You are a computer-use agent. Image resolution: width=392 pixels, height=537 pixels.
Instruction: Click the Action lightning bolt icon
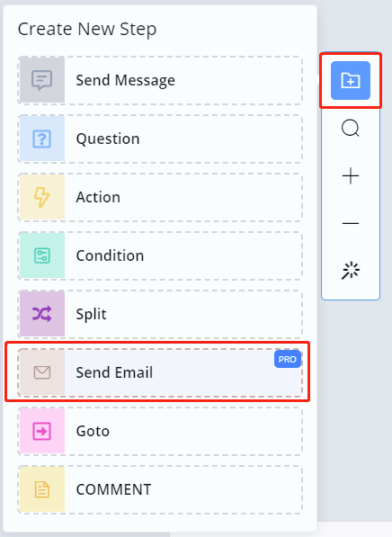[41, 197]
